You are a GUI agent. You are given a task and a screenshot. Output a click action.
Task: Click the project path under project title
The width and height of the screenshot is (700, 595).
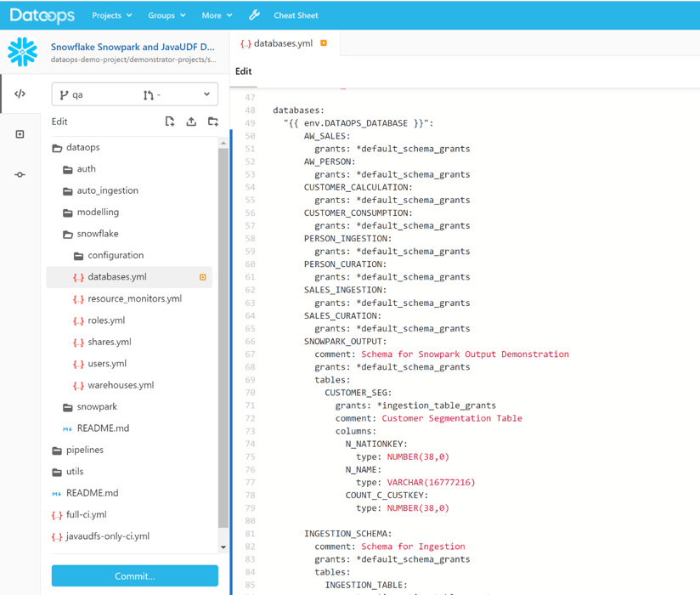[133, 59]
